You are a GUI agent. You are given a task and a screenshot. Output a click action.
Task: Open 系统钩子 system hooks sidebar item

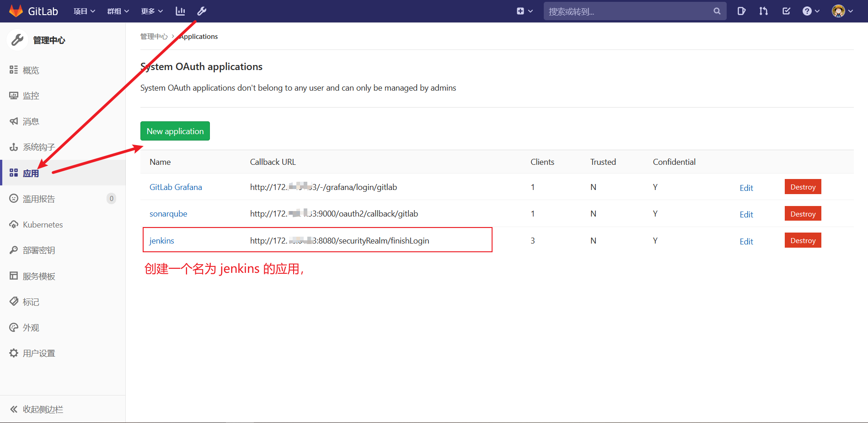[x=39, y=147]
